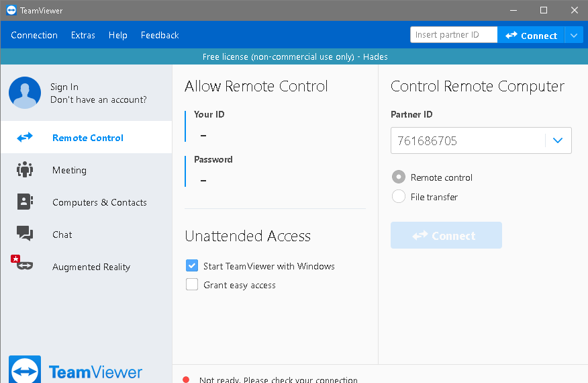Viewport: 588px width, 383px height.
Task: Enable Start TeamViewer with Windows checkbox
Action: (192, 265)
